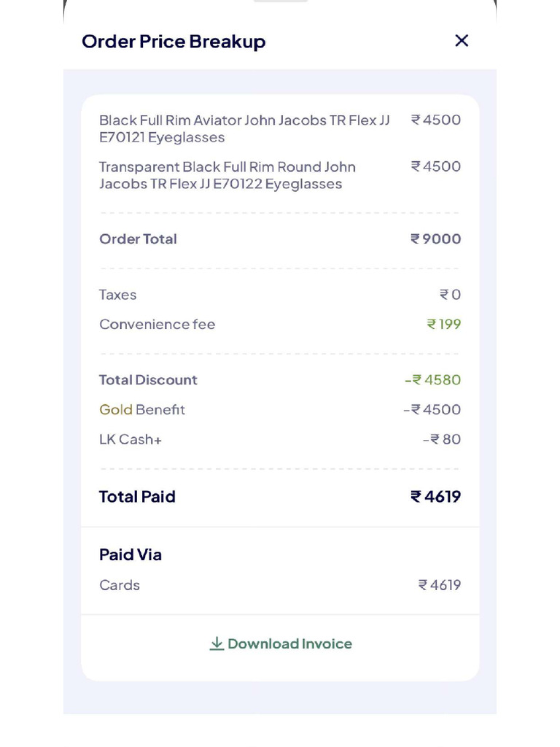Select the Cards payment method label

point(120,585)
